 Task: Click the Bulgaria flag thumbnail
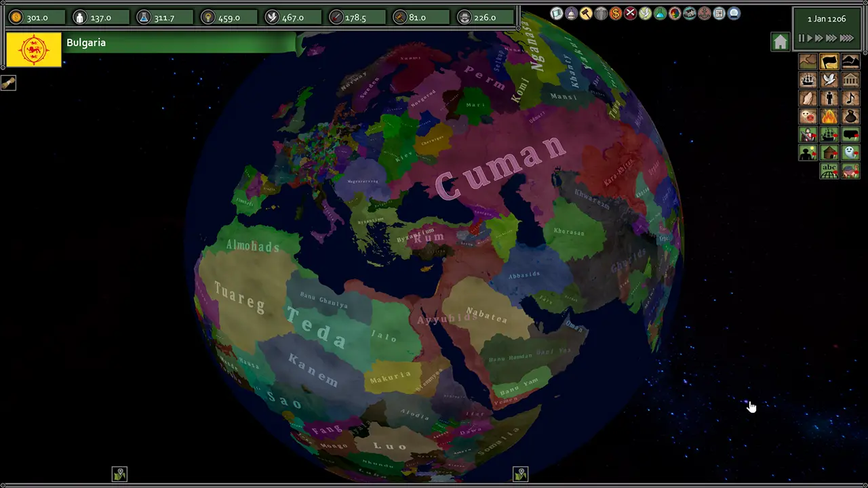[34, 49]
